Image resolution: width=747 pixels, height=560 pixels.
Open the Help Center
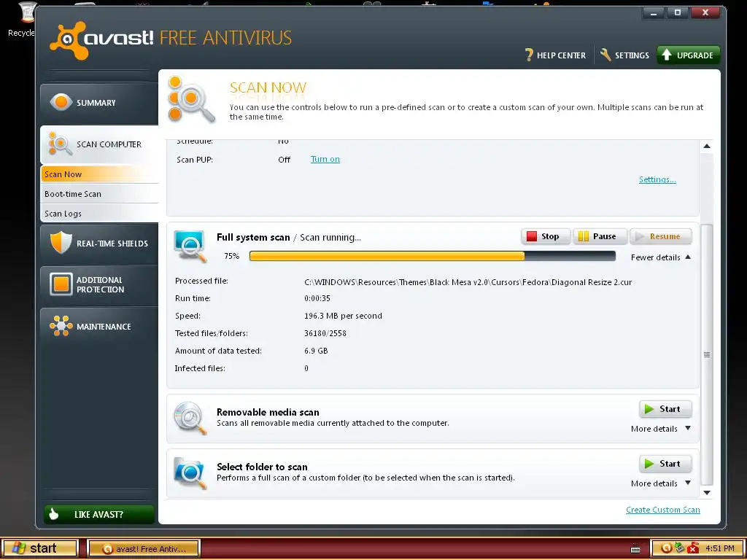[555, 55]
